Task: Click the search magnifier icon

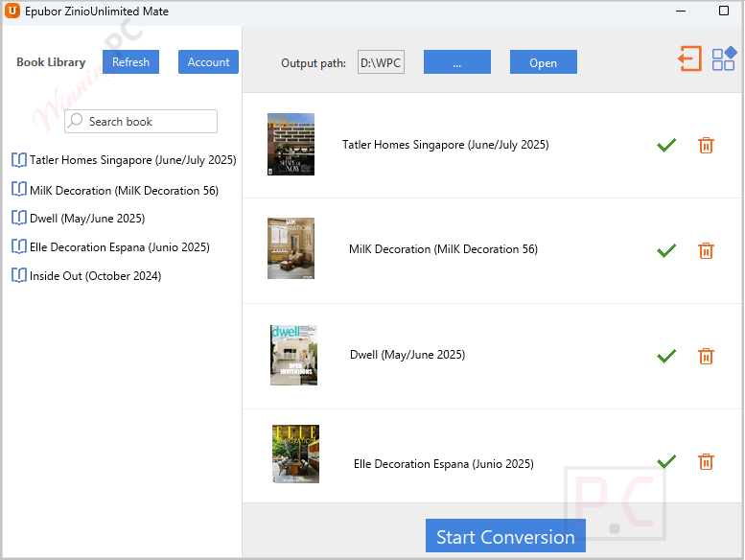Action: coord(75,121)
